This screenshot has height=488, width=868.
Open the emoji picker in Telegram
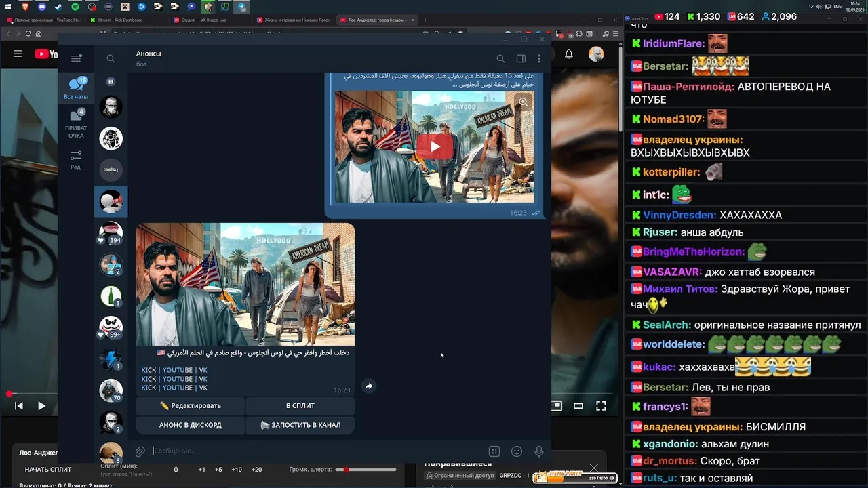point(517,451)
